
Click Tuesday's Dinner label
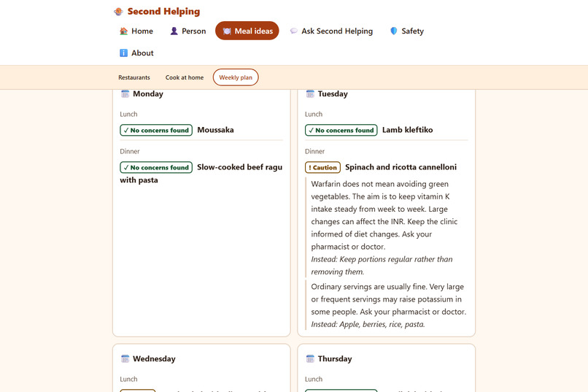click(x=314, y=151)
